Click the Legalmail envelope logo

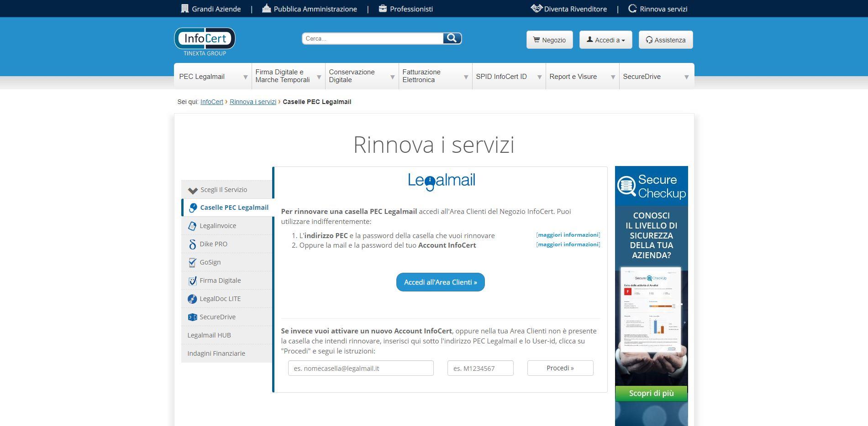pyautogui.click(x=431, y=181)
